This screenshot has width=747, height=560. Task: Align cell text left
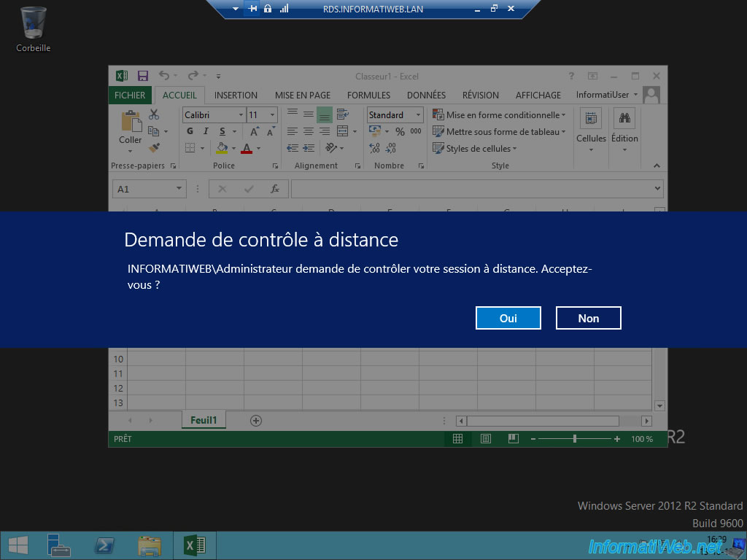293,131
